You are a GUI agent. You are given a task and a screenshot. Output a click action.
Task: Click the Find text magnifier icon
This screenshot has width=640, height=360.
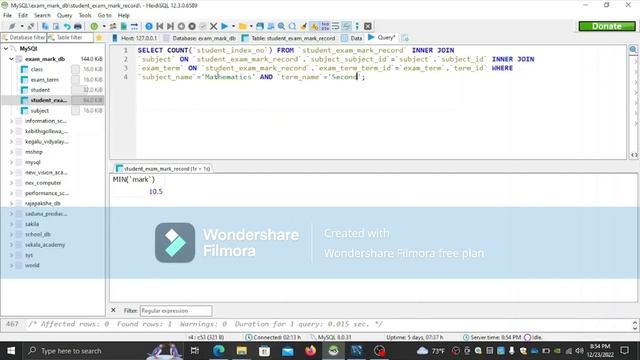[x=281, y=26]
